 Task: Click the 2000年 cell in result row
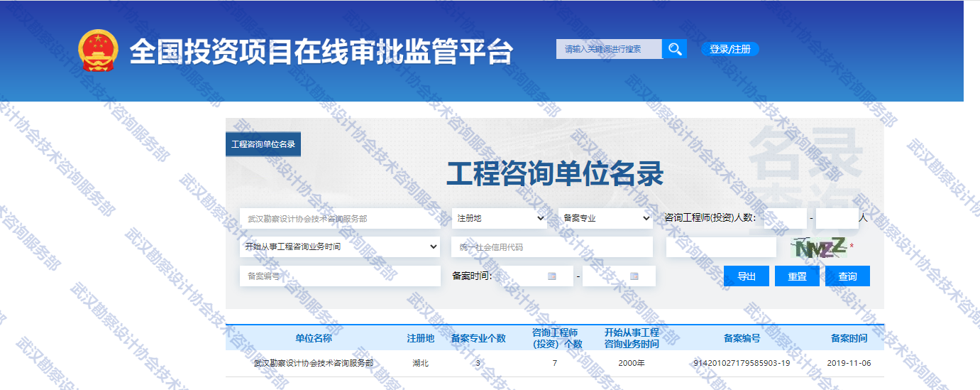[x=632, y=363]
